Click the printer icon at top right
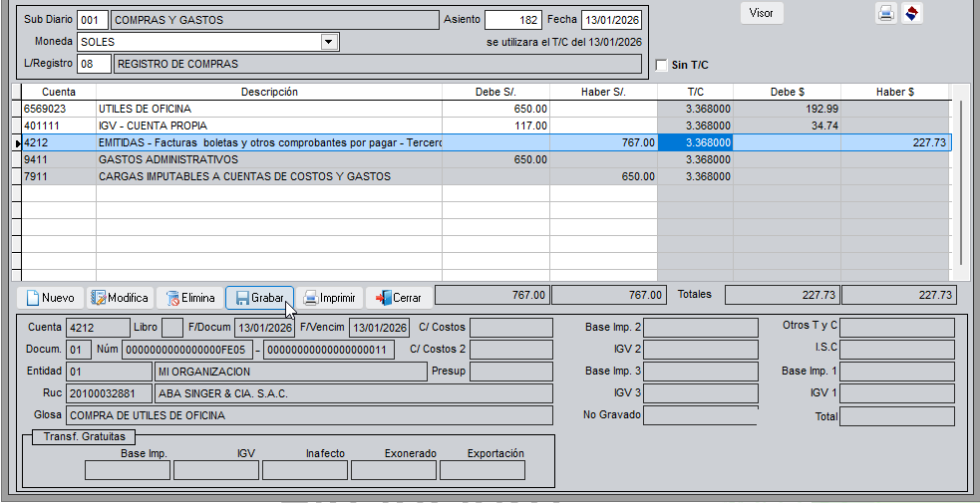980x503 pixels. pos(886,13)
